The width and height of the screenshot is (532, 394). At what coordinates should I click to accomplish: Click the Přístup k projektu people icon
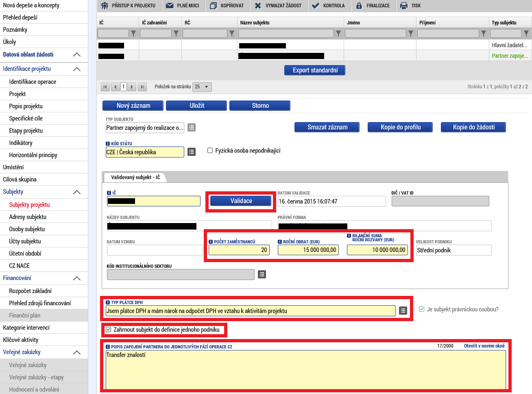105,6
